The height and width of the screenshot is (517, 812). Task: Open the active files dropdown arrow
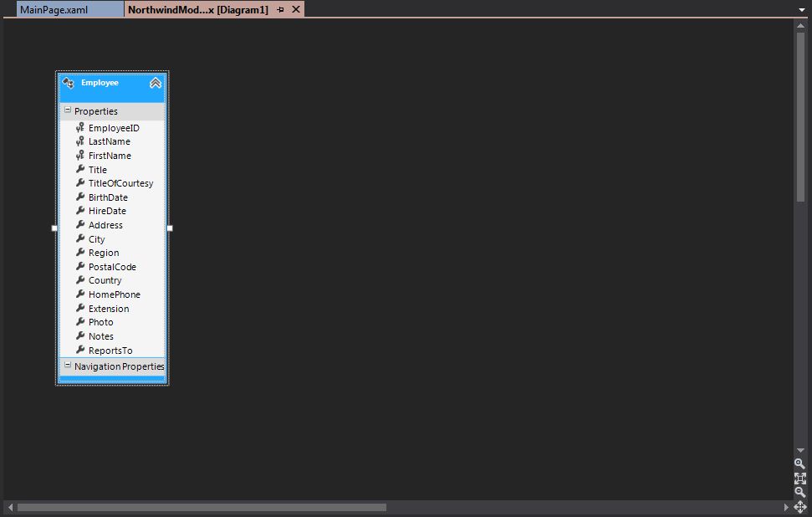tap(802, 8)
